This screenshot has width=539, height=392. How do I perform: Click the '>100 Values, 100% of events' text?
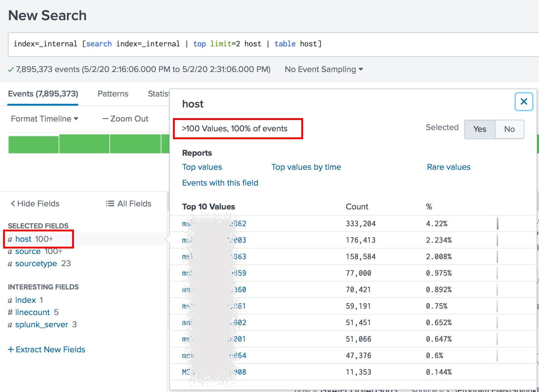click(235, 129)
